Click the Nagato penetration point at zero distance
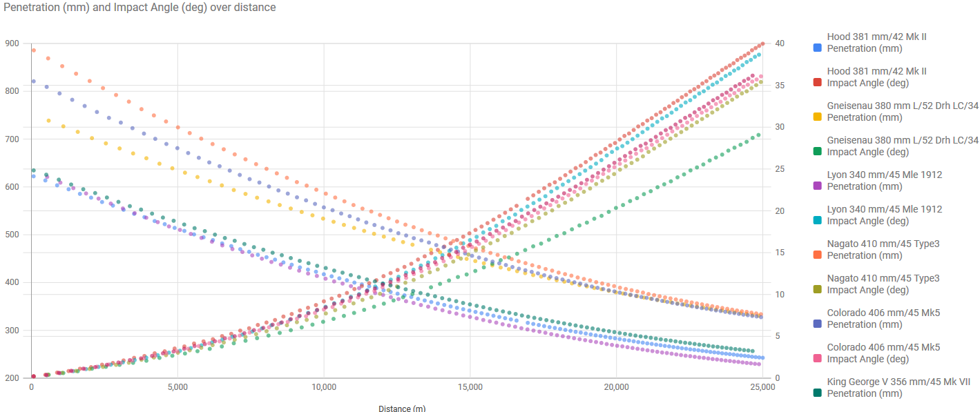Screen dimensions: 980x412 coord(33,50)
